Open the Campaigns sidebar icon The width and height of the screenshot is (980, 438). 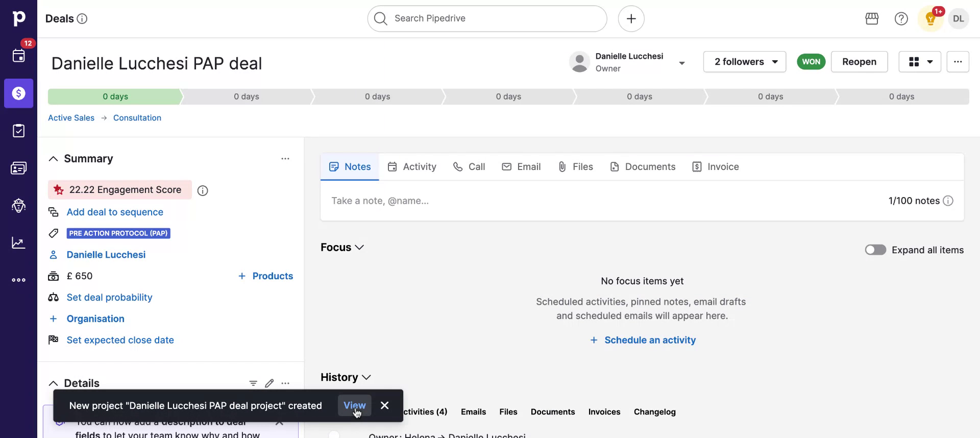tap(18, 205)
